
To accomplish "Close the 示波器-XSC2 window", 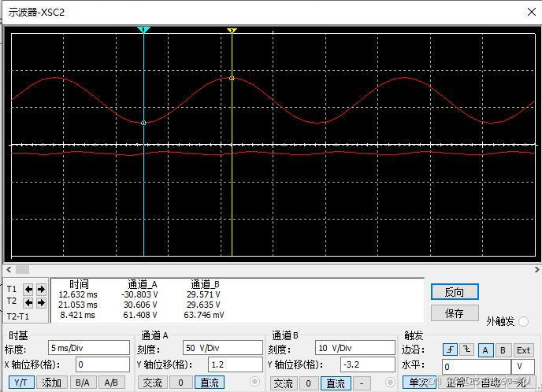I will click(x=532, y=12).
